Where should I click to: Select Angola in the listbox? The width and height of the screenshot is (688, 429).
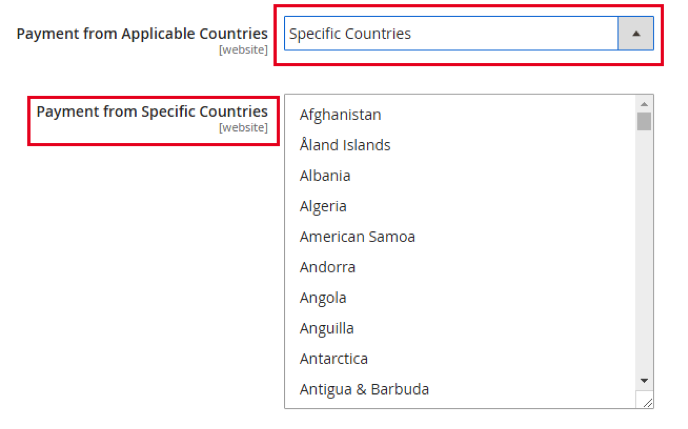click(323, 298)
